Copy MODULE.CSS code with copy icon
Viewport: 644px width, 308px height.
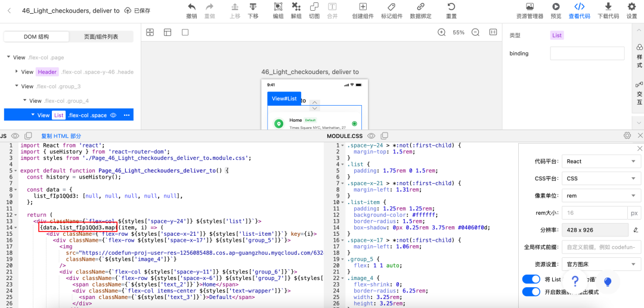click(x=385, y=135)
